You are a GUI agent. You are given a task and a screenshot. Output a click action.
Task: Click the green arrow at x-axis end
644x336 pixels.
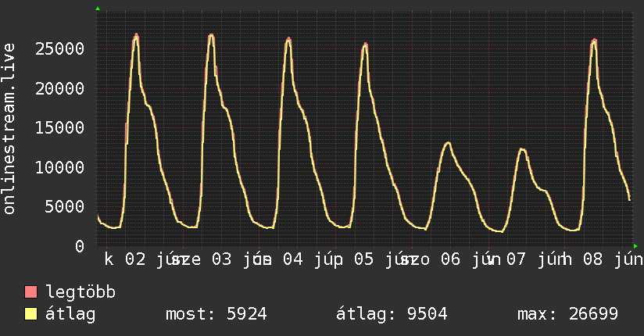(635, 246)
